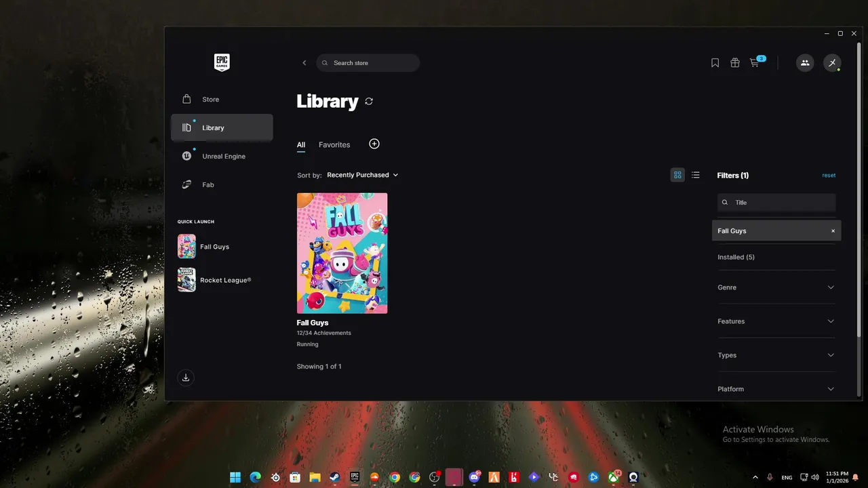Open File Explorer from the taskbar
The height and width of the screenshot is (488, 868).
(x=315, y=477)
